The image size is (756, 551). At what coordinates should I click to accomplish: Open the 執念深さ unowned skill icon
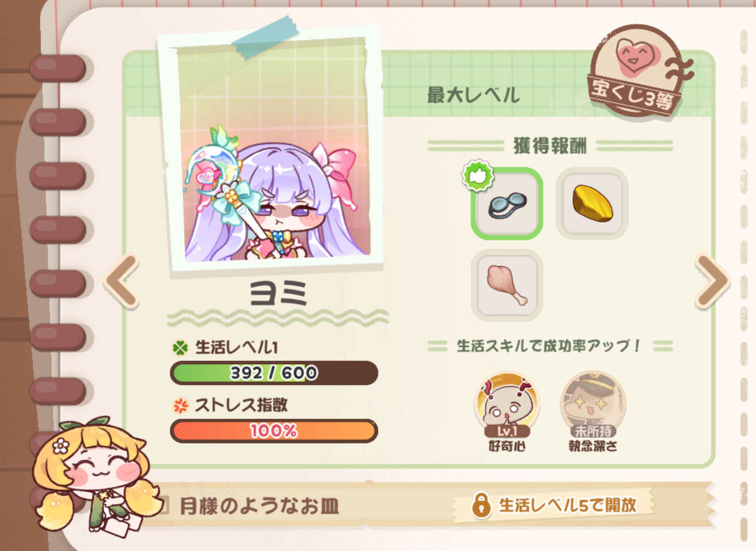593,406
